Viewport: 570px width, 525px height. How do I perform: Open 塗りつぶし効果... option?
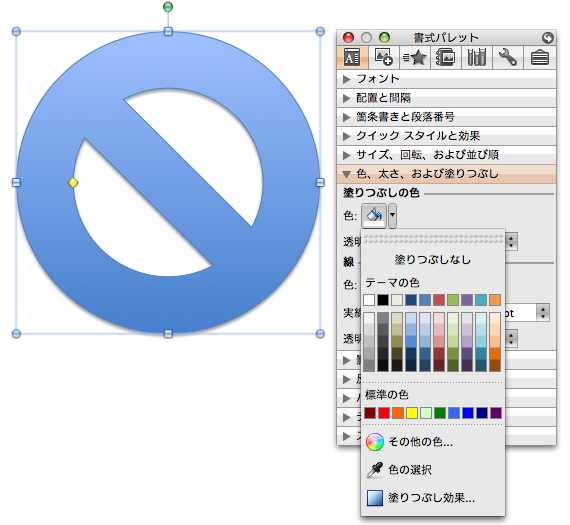point(431,498)
